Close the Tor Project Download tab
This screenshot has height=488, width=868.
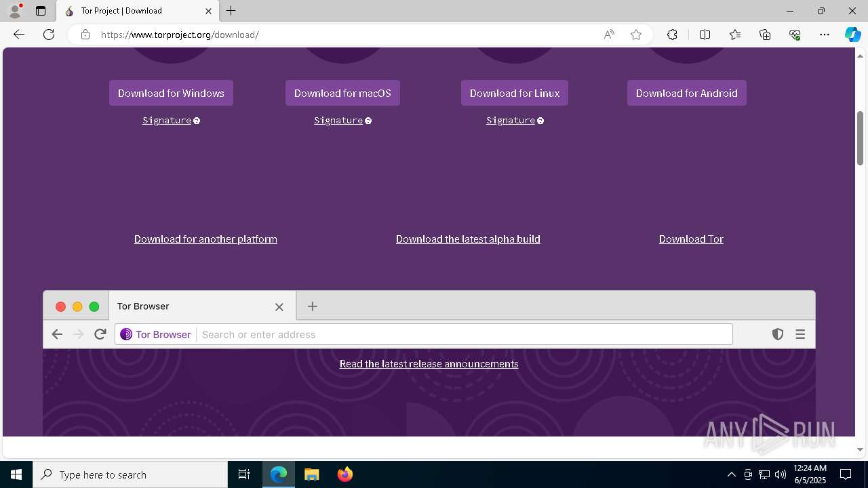pyautogui.click(x=208, y=11)
